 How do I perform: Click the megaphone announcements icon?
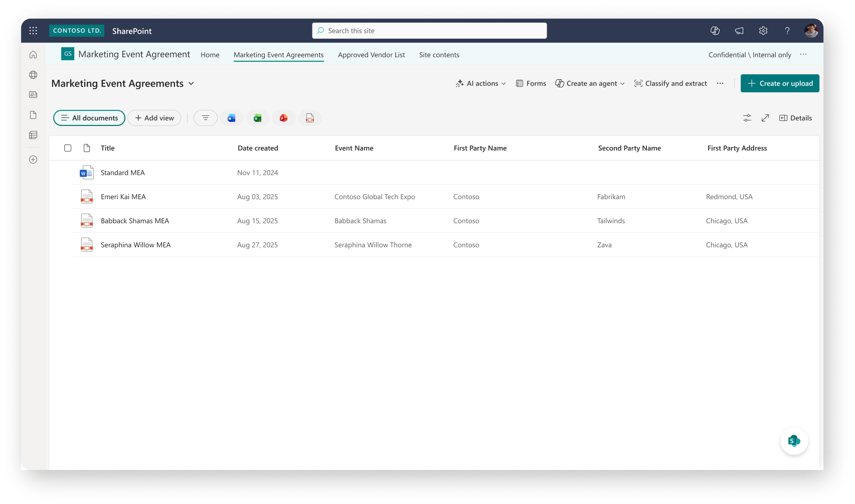point(739,31)
